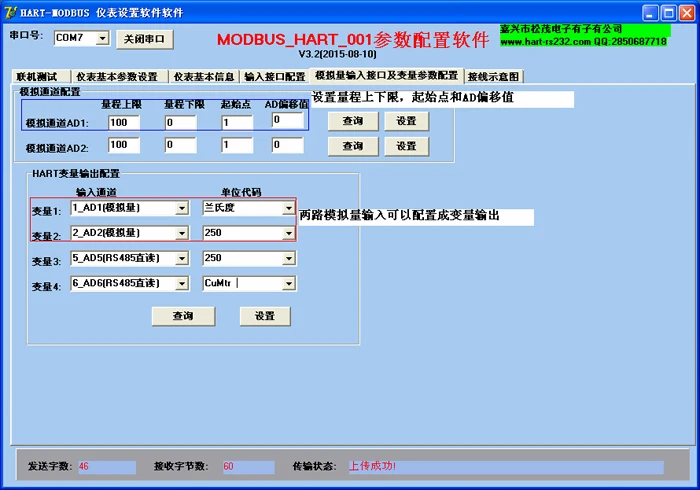
Task: Expand 变量1 unit code dropdown 兰氏度
Action: [x=289, y=208]
